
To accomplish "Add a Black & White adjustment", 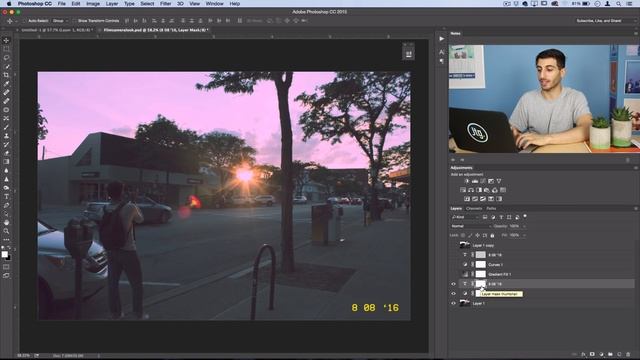I will 479,190.
